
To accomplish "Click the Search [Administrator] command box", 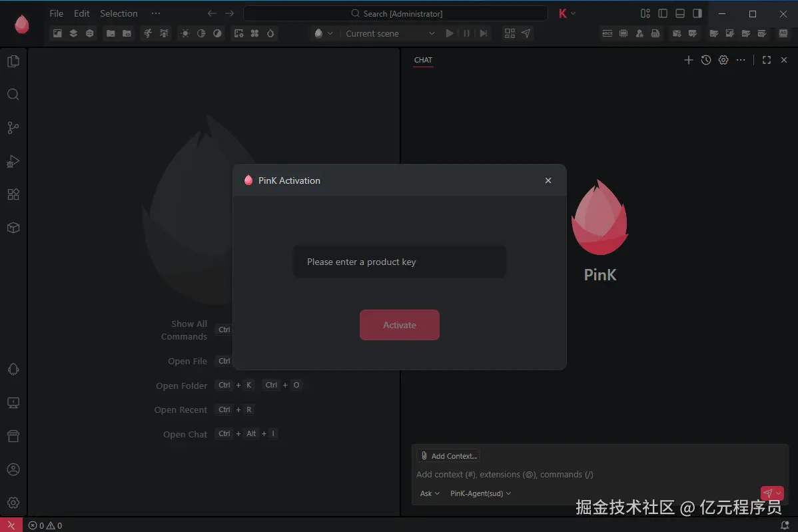I will click(396, 14).
